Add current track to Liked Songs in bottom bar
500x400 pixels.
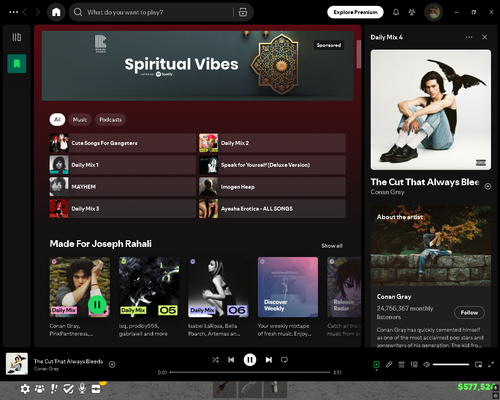coord(112,365)
